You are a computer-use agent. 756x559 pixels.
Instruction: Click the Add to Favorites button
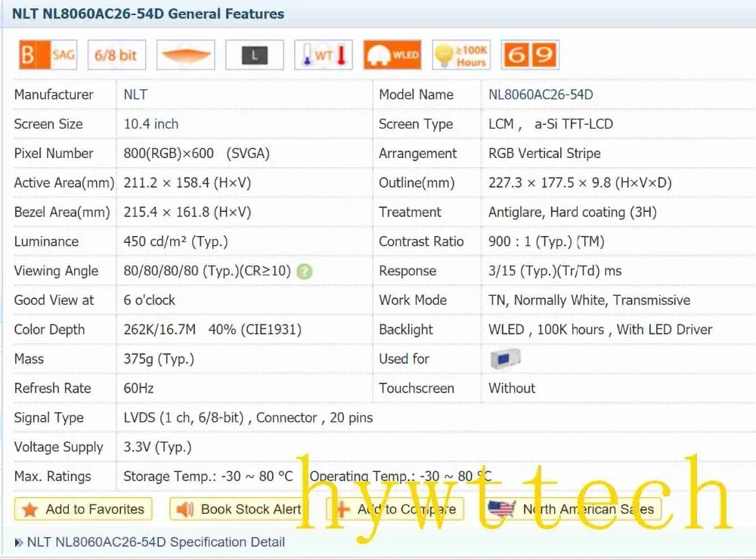(83, 509)
